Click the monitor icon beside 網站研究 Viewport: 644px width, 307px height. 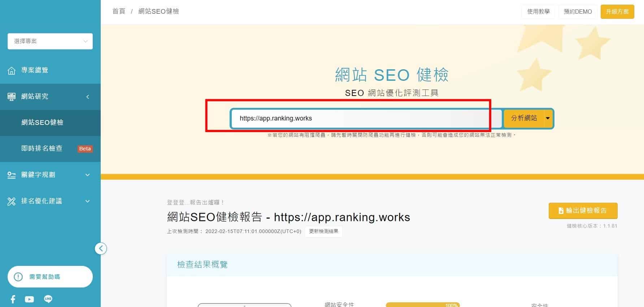click(x=12, y=97)
